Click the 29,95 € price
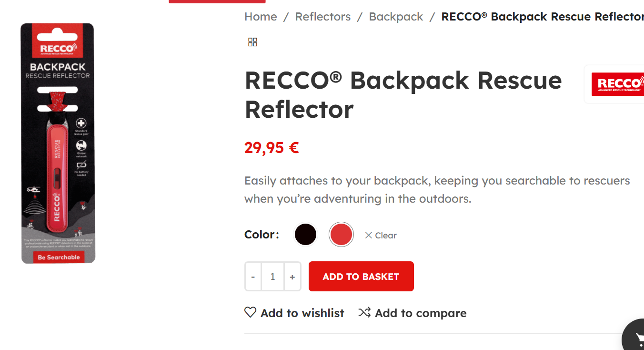Screen dimensions: 644x350 coord(272,148)
